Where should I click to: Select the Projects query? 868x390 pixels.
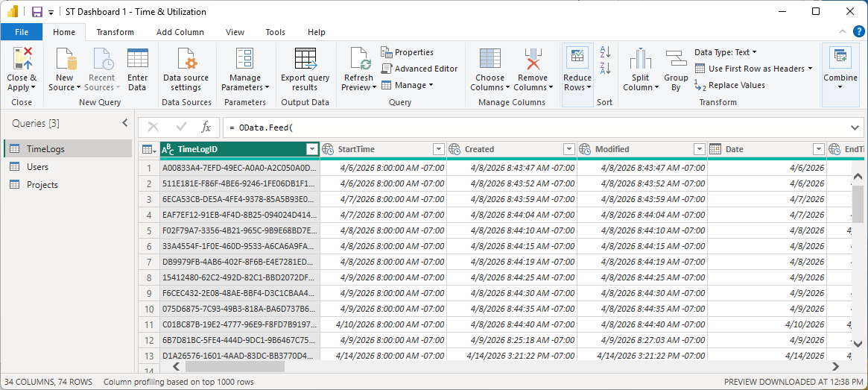68,185
